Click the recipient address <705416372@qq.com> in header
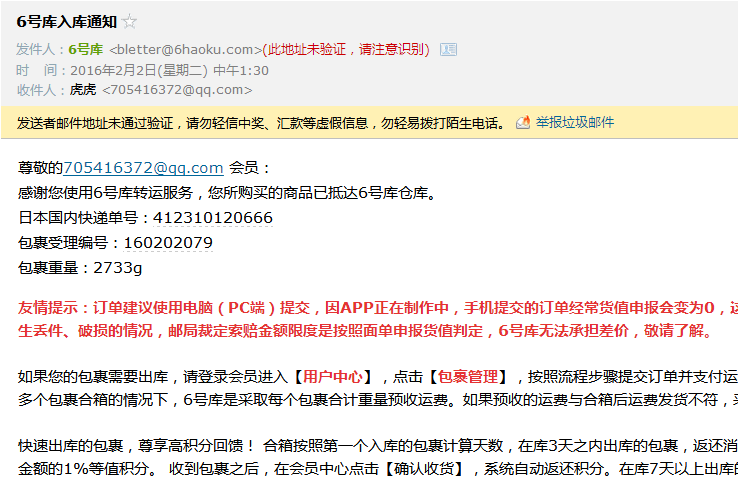 click(177, 89)
